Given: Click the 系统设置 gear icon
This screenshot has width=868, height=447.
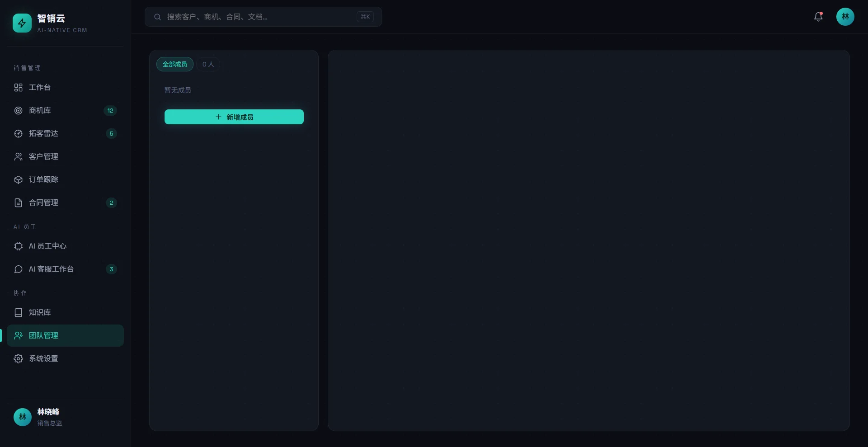Looking at the screenshot, I should pyautogui.click(x=18, y=358).
